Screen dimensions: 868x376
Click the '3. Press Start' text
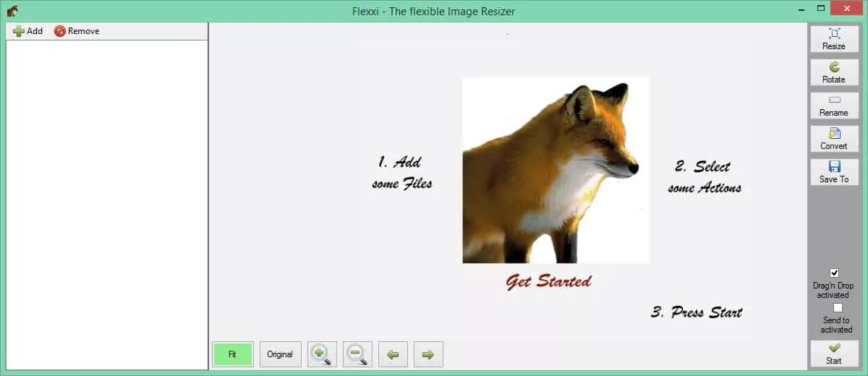[697, 312]
